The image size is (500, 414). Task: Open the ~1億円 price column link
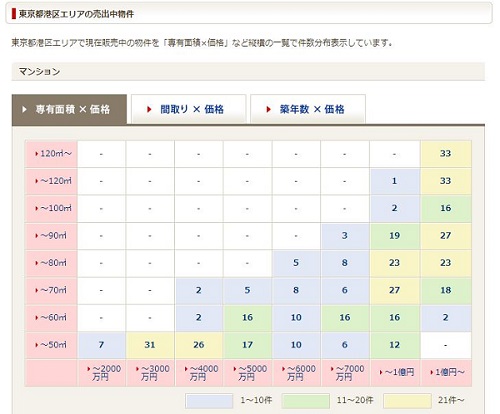click(x=397, y=372)
